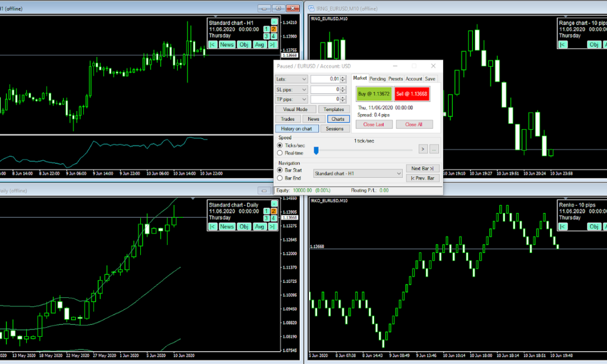Viewport: 607px width, 364px height.
Task: Click the next-bar arrow in H1 chart panel
Action: (x=273, y=44)
